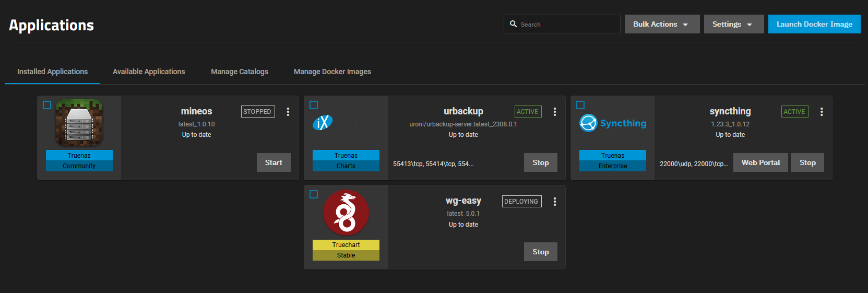Click the search magnifier icon
868x293 pixels.
[x=514, y=24]
